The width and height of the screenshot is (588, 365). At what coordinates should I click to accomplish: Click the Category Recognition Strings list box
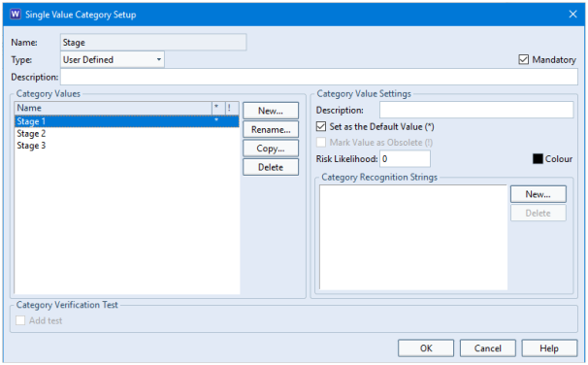(x=413, y=238)
